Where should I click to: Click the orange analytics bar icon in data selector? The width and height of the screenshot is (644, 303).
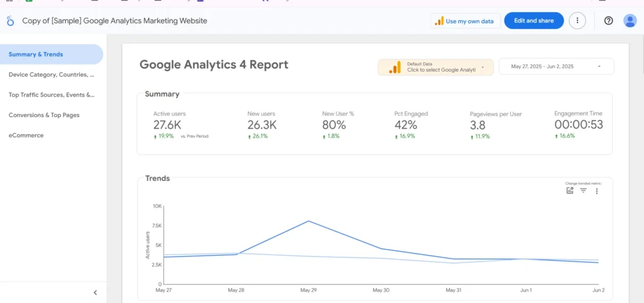pos(395,67)
